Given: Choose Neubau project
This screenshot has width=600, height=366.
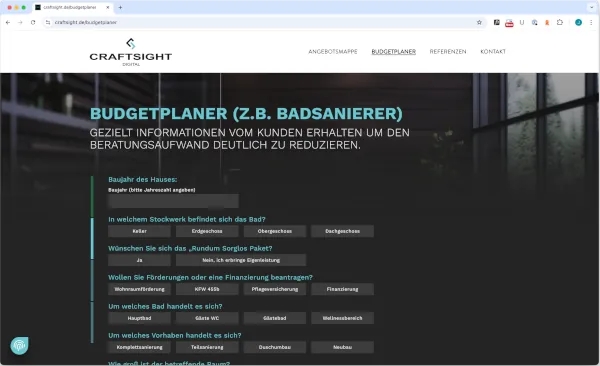Looking at the screenshot, I should coord(342,347).
